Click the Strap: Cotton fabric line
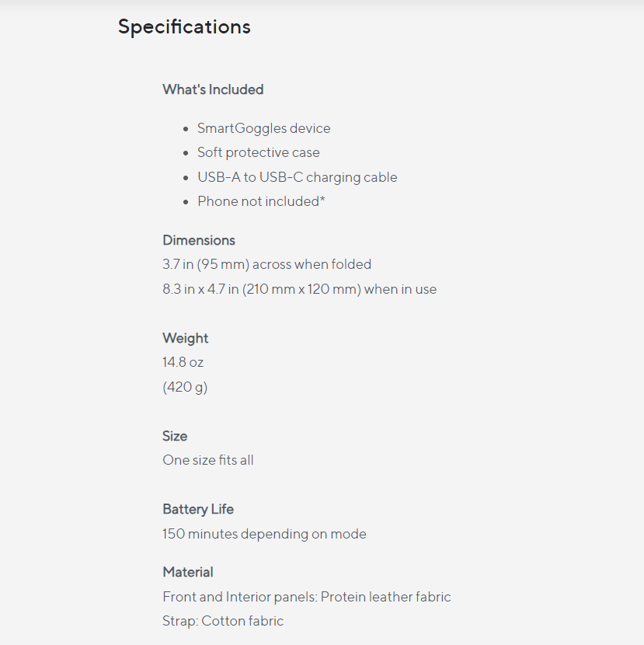 tap(223, 621)
